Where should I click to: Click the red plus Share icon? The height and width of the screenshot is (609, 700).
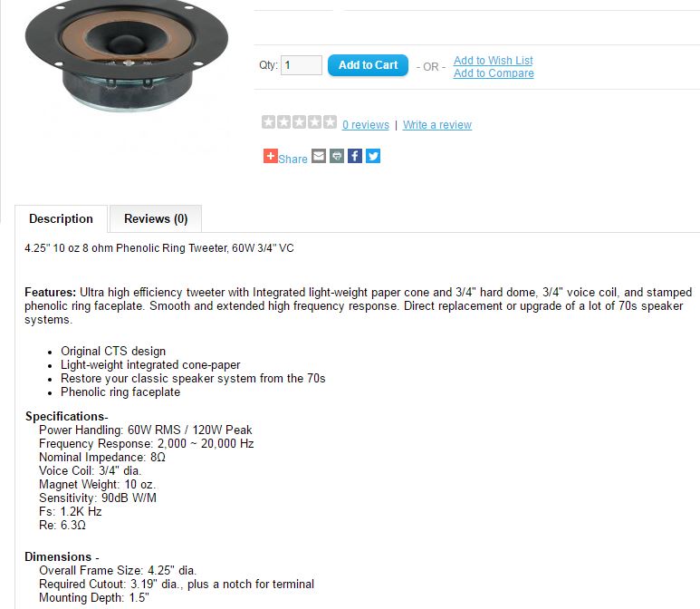click(271, 156)
